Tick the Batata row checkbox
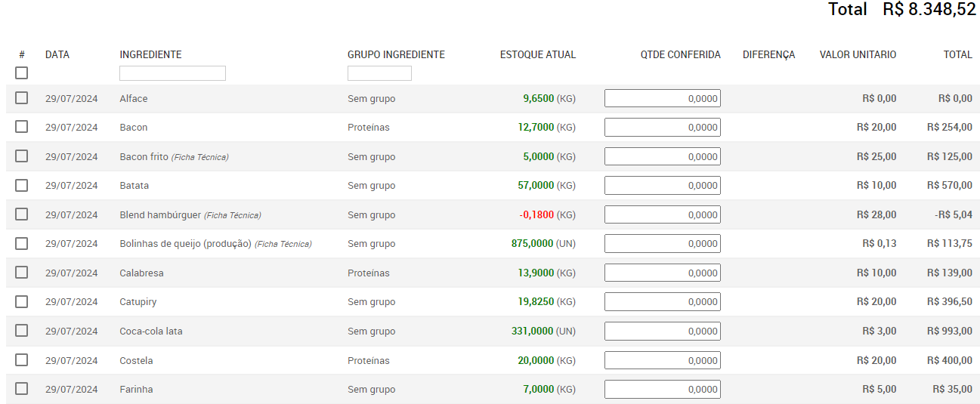This screenshot has width=980, height=404. point(21,185)
